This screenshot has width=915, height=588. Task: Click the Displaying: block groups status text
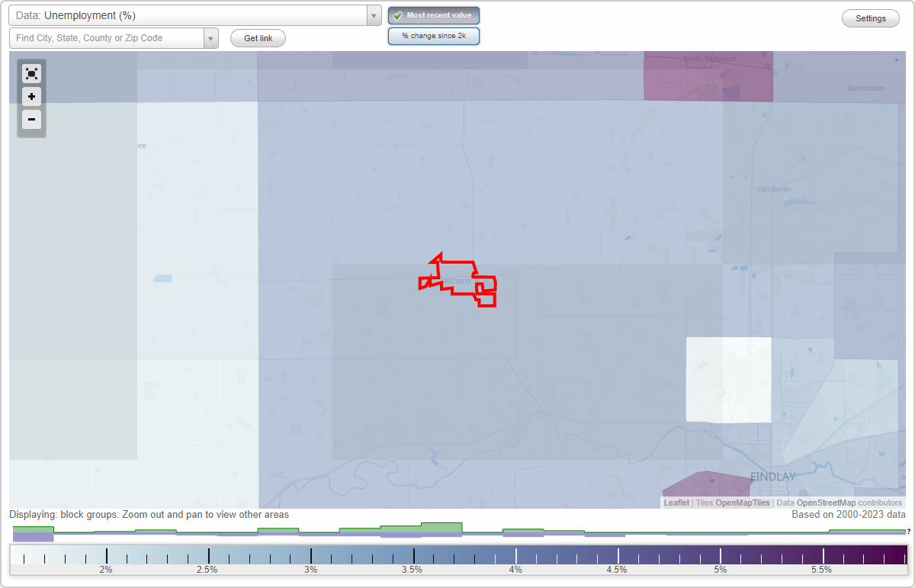click(x=149, y=515)
